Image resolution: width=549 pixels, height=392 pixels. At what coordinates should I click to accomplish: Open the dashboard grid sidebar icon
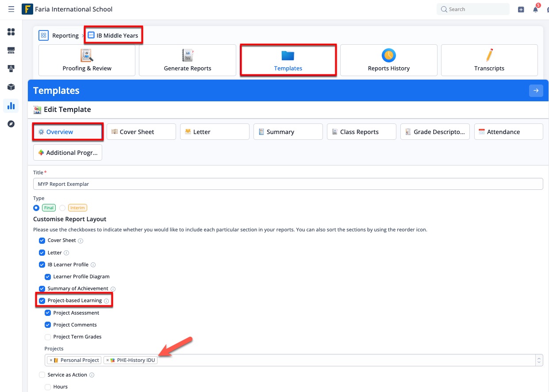coord(11,32)
